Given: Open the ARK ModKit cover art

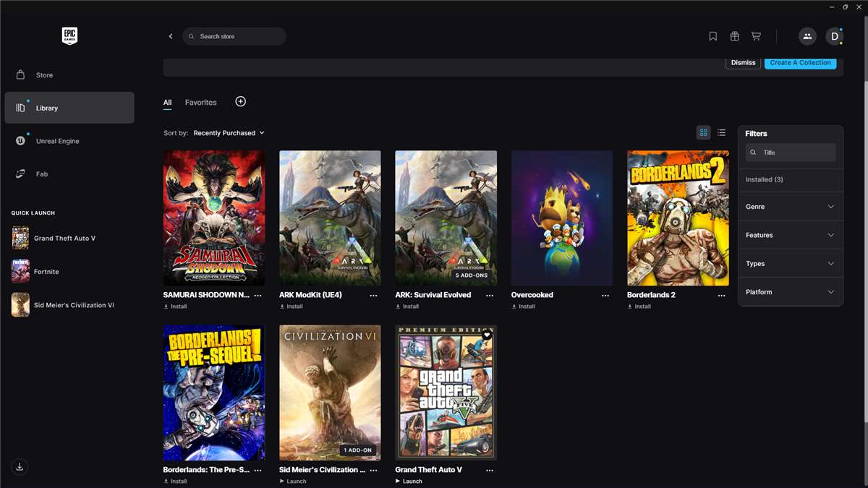Looking at the screenshot, I should click(x=330, y=218).
